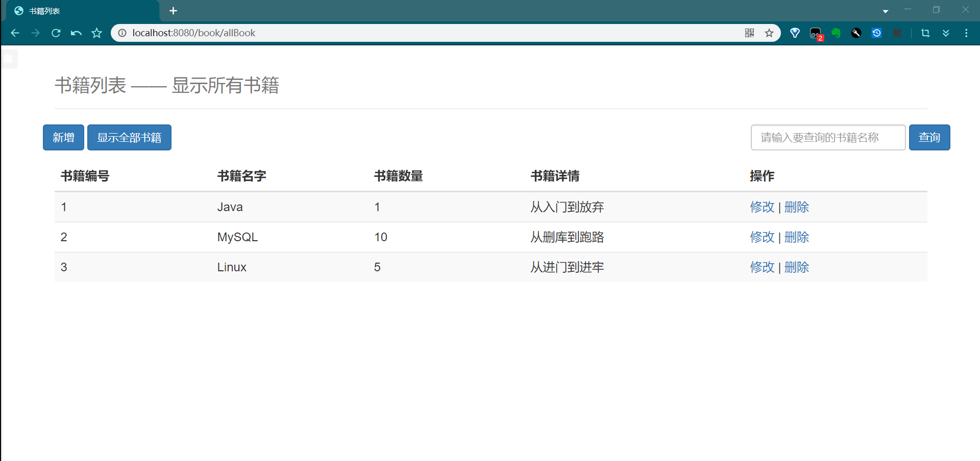Minimize the browser window
Viewport: 980px width, 461px height.
pyautogui.click(x=908, y=10)
